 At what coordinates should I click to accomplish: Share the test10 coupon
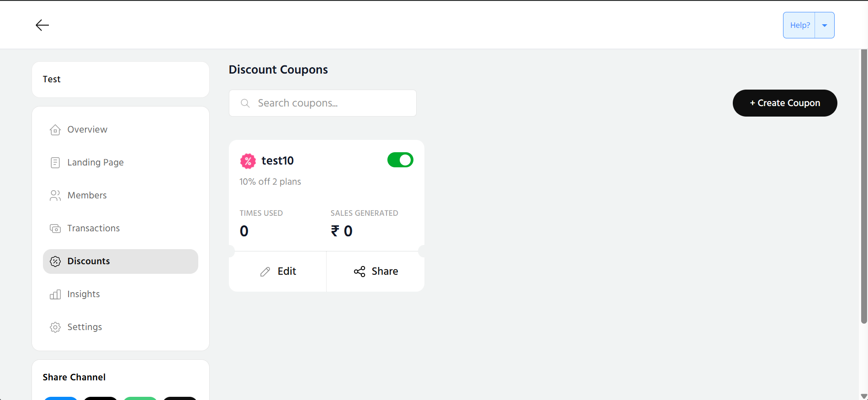pos(376,272)
